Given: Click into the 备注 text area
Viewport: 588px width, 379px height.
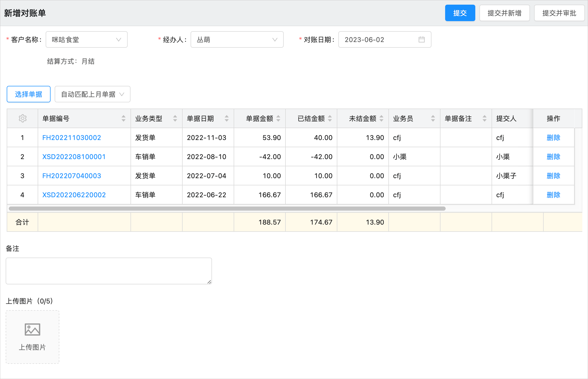Looking at the screenshot, I should click(109, 271).
